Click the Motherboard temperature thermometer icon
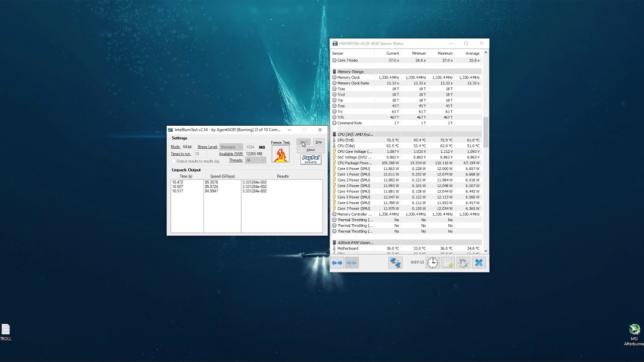Viewport: 644px width, 362px height. [335, 248]
